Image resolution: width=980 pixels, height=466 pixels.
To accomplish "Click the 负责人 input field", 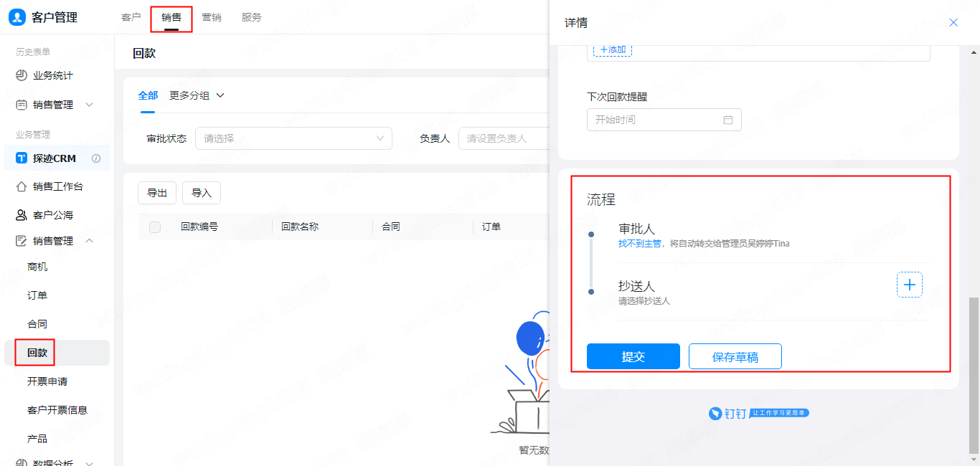I will [x=503, y=138].
